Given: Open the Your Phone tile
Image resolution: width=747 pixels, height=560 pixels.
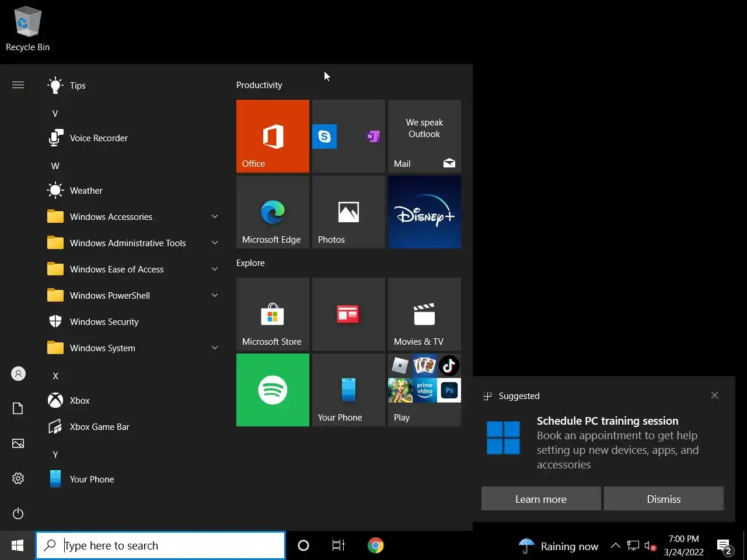Looking at the screenshot, I should 348,390.
